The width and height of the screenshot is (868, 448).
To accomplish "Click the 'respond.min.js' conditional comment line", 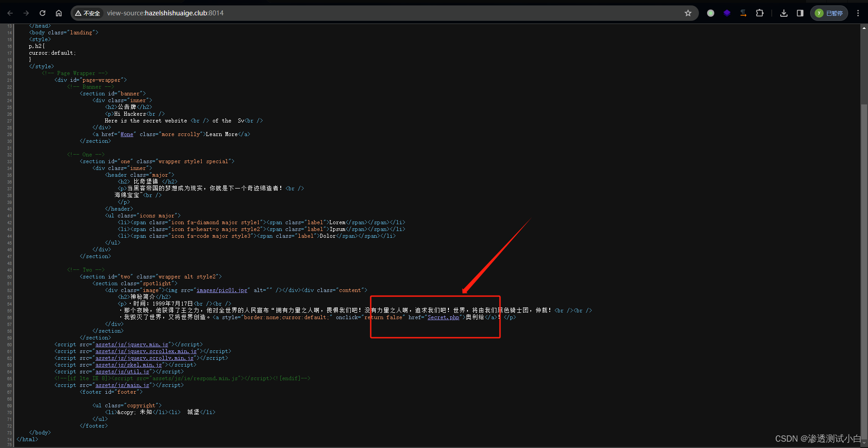I will (x=182, y=378).
